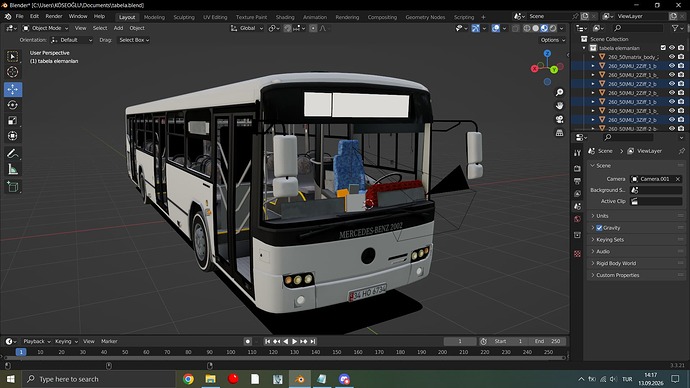Open outliner filter dropdown
The height and width of the screenshot is (388, 690).
677,28
